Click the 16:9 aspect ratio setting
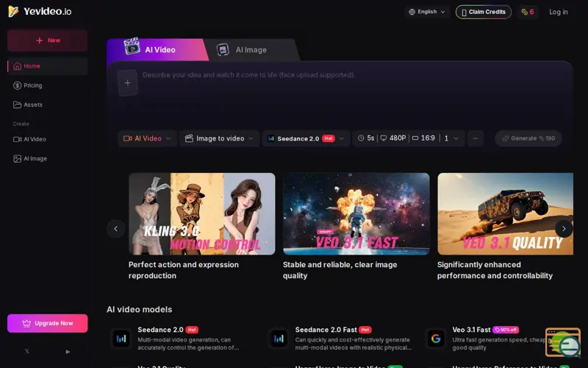Image resolution: width=588 pixels, height=368 pixels. click(423, 138)
